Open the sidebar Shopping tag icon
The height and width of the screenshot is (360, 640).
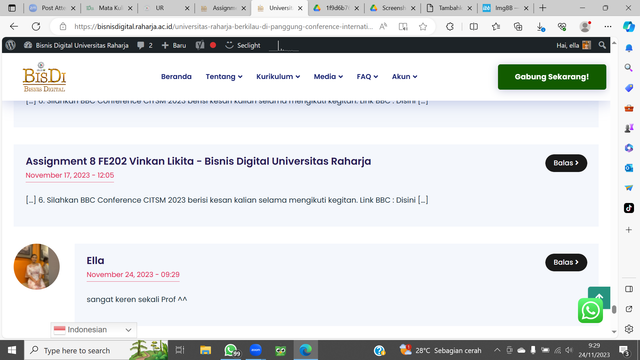tap(629, 88)
